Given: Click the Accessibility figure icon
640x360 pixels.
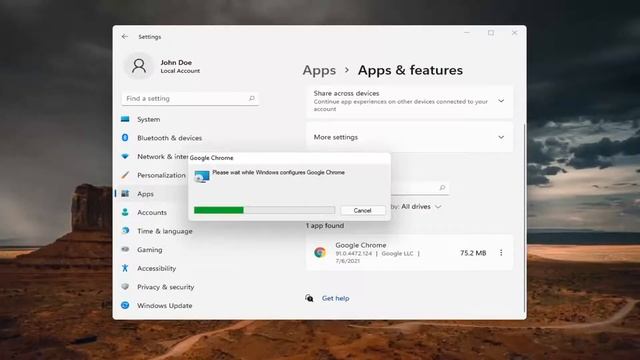Looking at the screenshot, I should coord(125,268).
